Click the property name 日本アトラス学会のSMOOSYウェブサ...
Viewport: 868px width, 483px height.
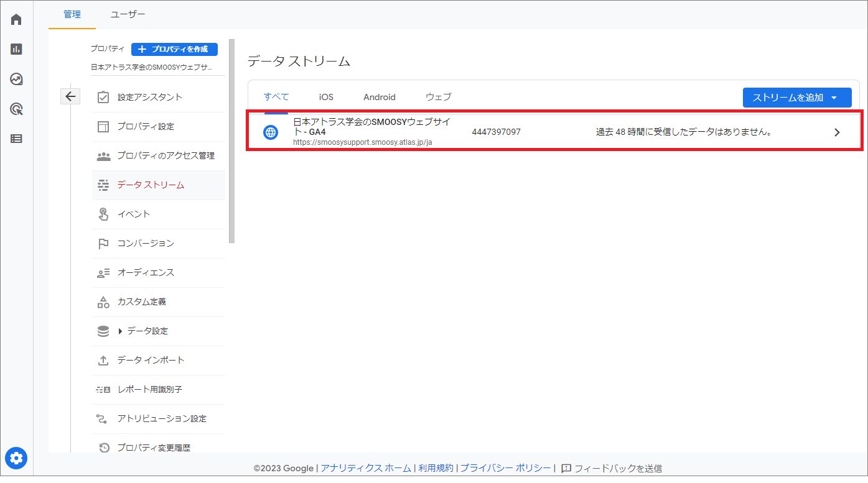coord(152,67)
